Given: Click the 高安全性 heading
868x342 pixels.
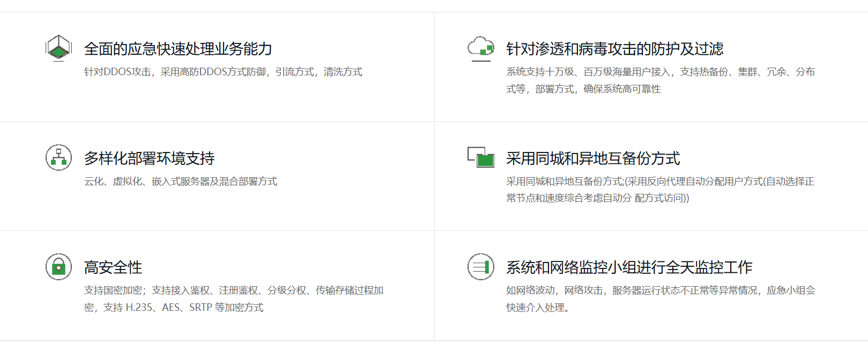Looking at the screenshot, I should pyautogui.click(x=113, y=267).
